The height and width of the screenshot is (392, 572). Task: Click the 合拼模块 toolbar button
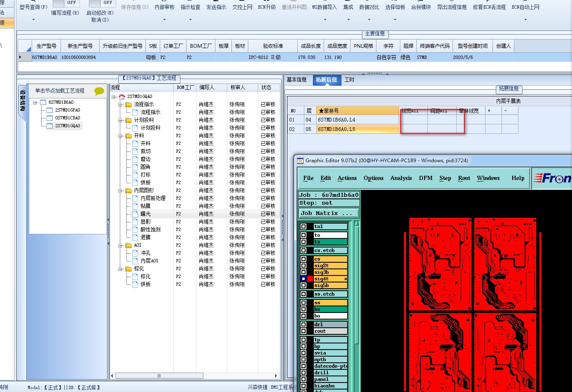click(x=421, y=7)
